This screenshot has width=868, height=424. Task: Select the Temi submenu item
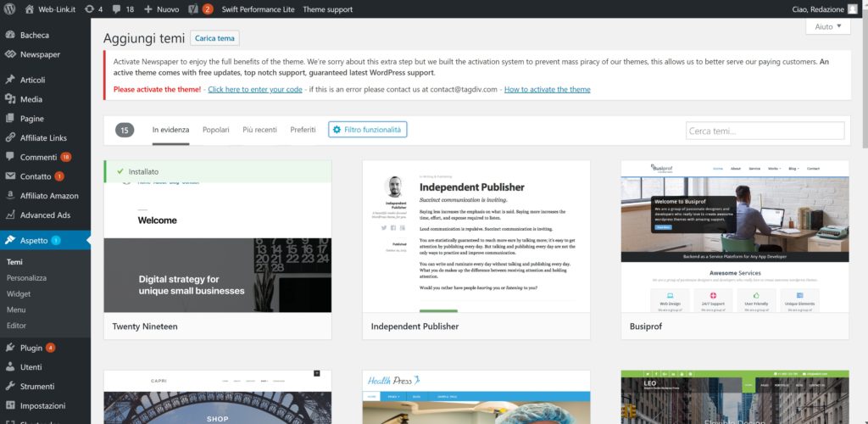[15, 262]
